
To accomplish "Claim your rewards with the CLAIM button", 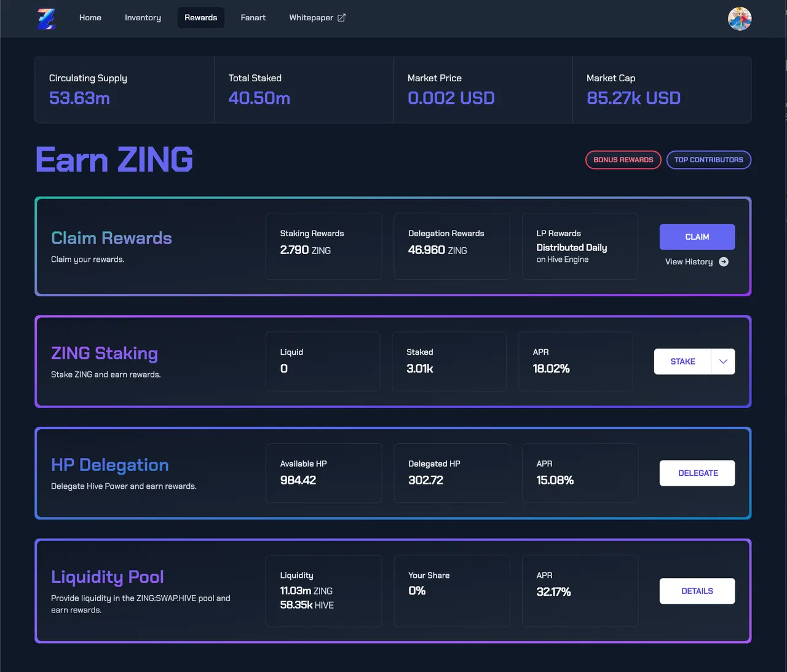I will (x=697, y=237).
